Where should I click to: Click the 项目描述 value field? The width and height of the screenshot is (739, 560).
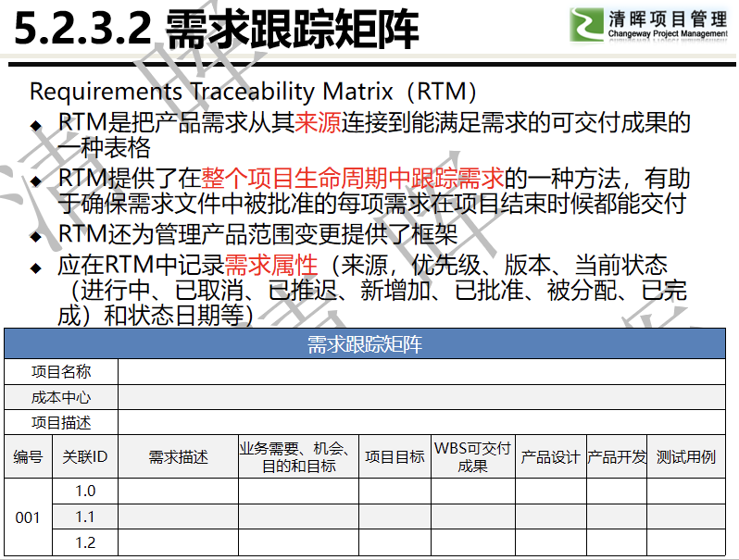pyautogui.click(x=421, y=422)
